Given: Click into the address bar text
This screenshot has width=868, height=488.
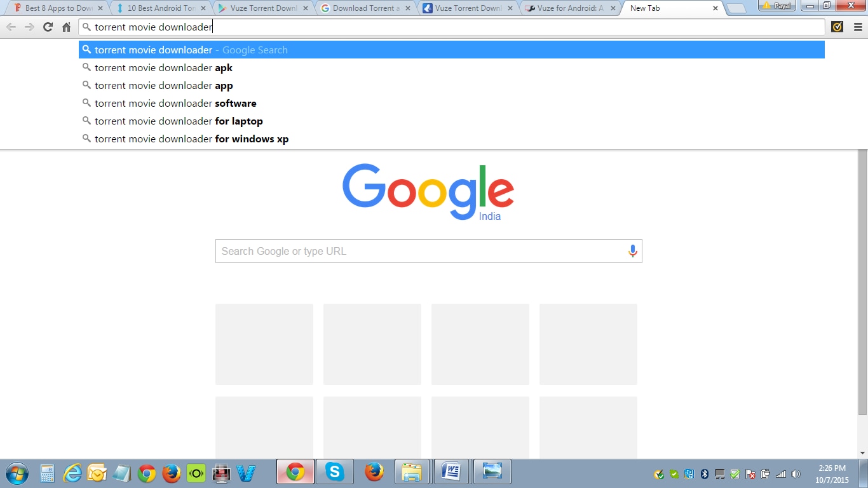Looking at the screenshot, I should tap(452, 27).
